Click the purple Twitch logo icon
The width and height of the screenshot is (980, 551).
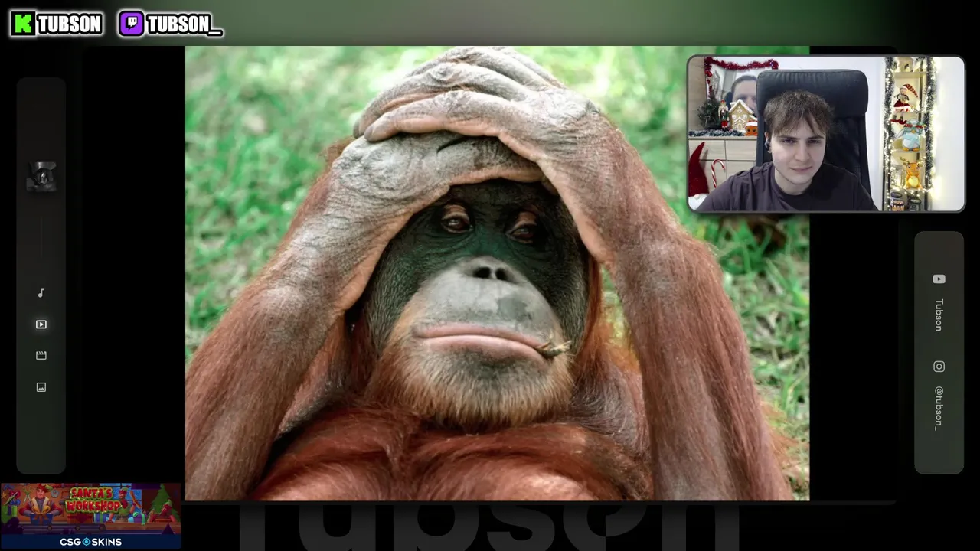[132, 24]
